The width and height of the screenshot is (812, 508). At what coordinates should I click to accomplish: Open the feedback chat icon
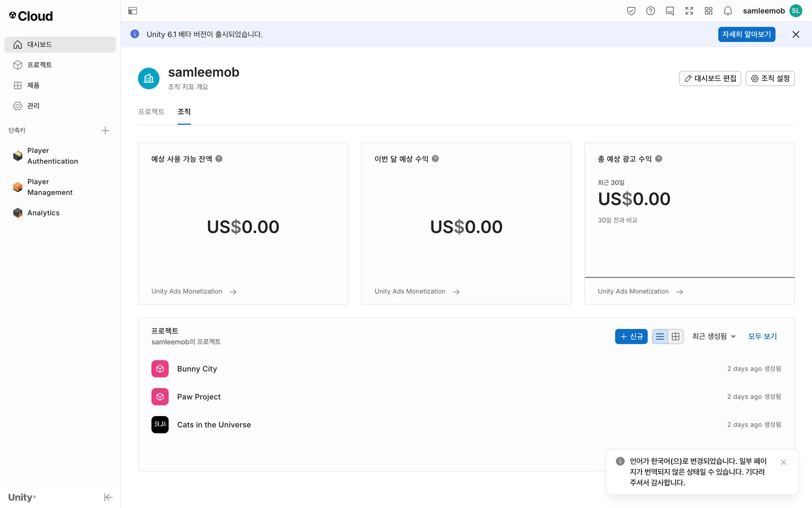click(x=670, y=11)
